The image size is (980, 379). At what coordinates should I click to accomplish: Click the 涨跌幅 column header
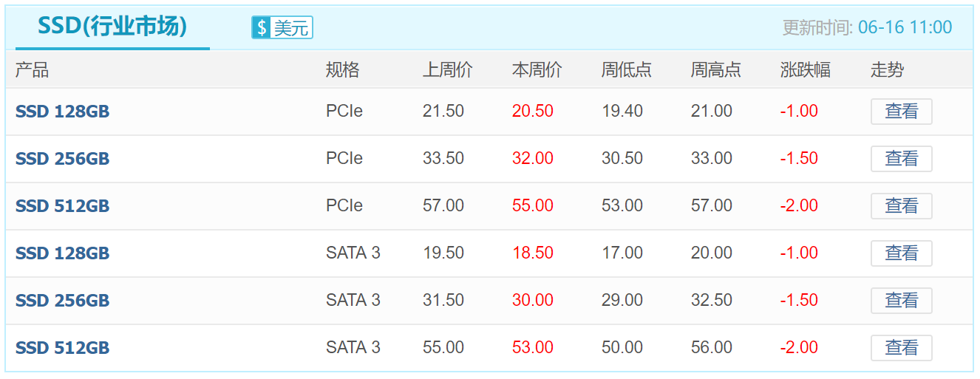(x=806, y=70)
